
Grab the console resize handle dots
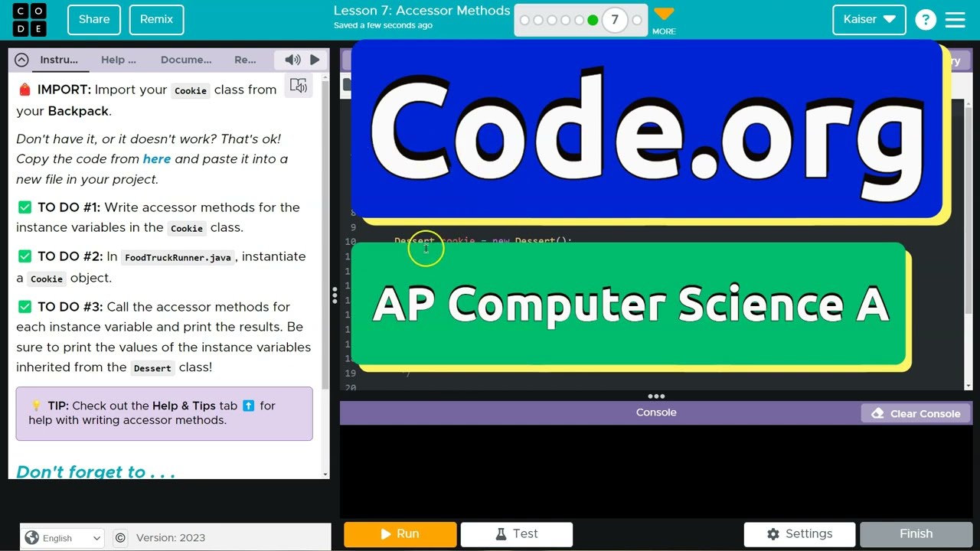[656, 396]
